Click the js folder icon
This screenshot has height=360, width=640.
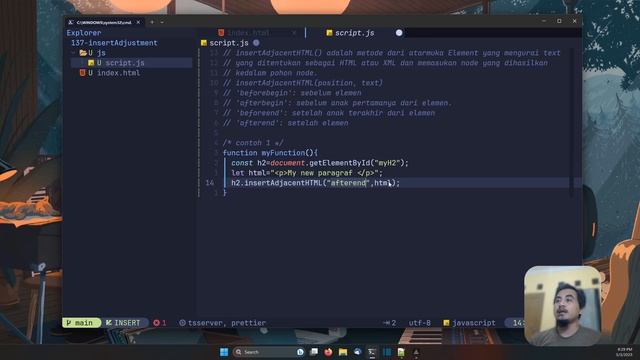point(83,53)
